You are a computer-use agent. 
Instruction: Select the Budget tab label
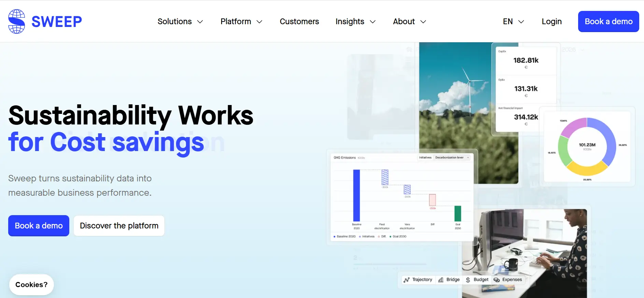tap(481, 280)
